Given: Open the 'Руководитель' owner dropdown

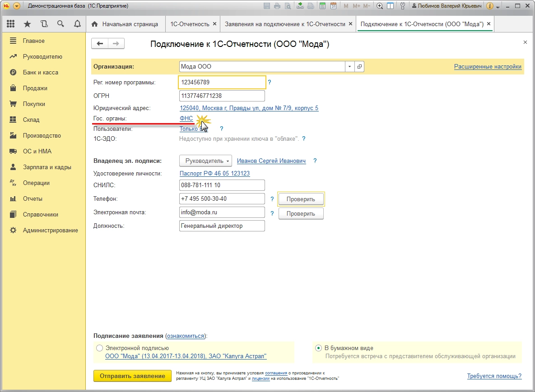Looking at the screenshot, I should 206,161.
